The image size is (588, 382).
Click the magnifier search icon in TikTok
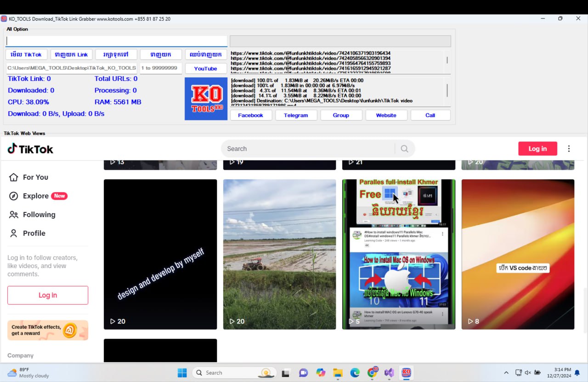click(x=404, y=148)
